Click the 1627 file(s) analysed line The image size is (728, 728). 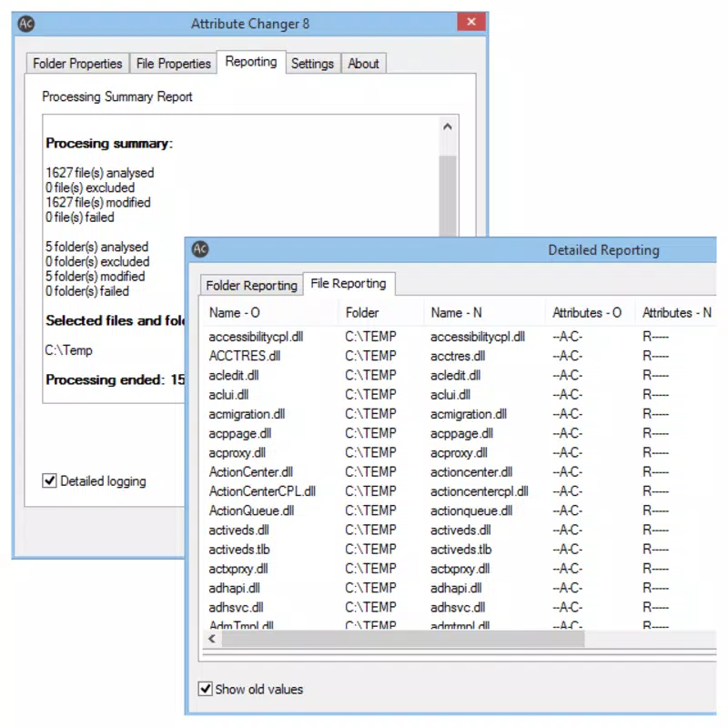100,173
